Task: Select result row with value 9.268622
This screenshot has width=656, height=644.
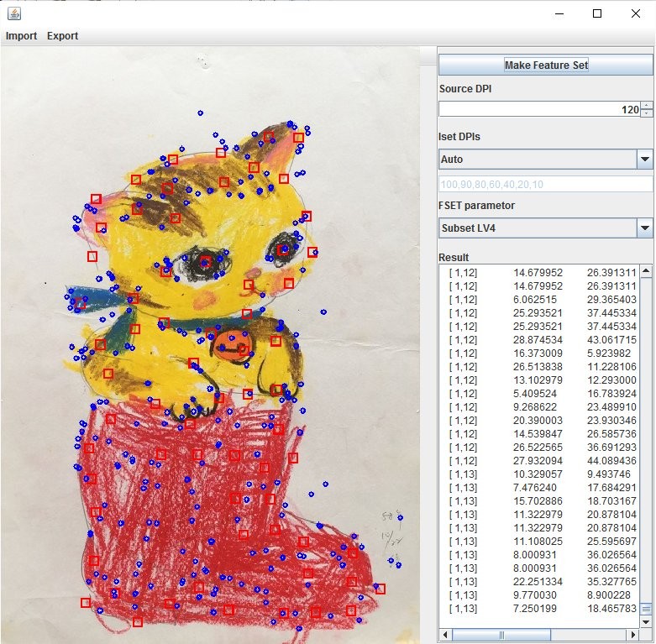Action: click(540, 407)
